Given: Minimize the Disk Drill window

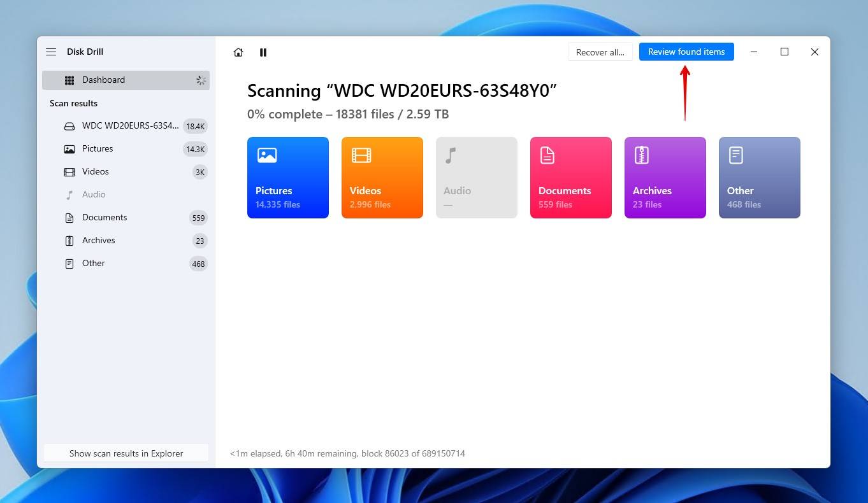Looking at the screenshot, I should (x=755, y=52).
